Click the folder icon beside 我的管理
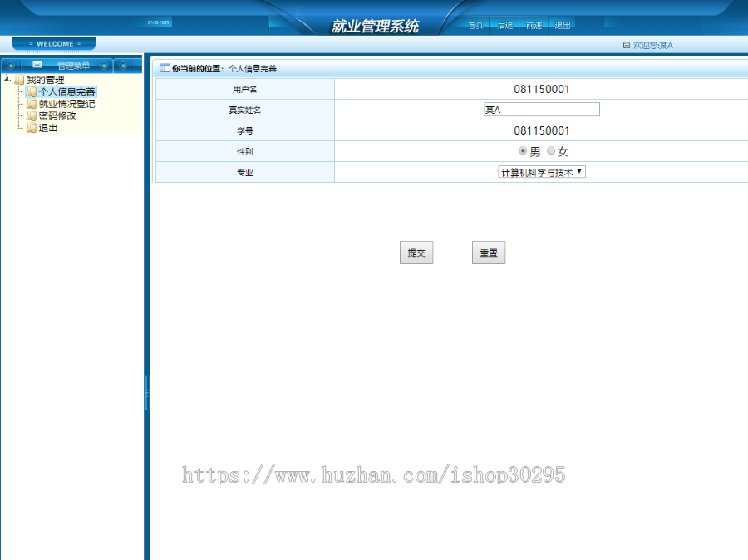Image resolution: width=748 pixels, height=560 pixels. coord(20,80)
